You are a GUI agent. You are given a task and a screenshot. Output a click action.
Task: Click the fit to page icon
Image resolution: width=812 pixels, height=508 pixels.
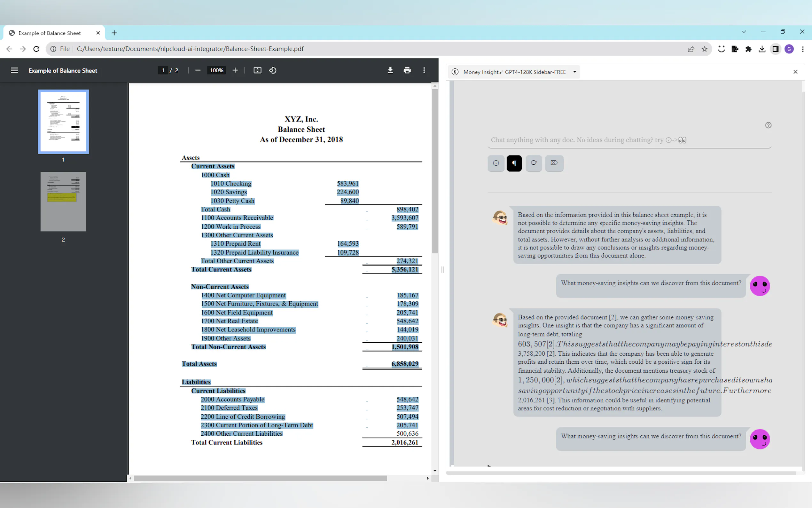click(x=257, y=70)
